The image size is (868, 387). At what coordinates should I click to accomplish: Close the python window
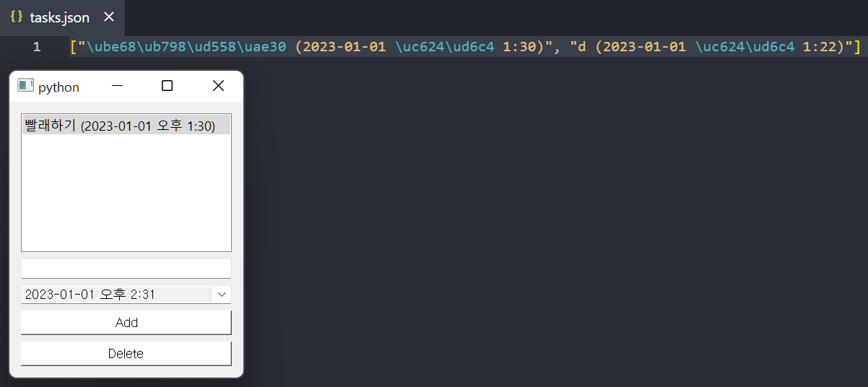tap(218, 86)
